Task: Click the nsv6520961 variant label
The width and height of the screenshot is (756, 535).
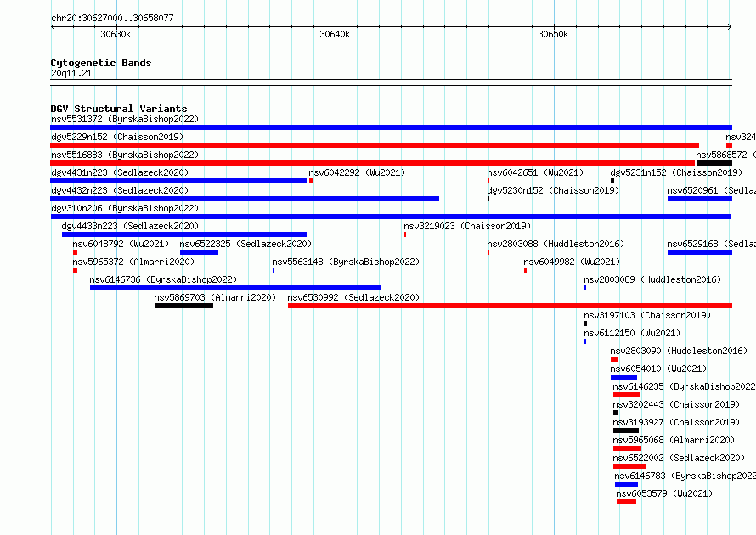Action: pos(711,190)
